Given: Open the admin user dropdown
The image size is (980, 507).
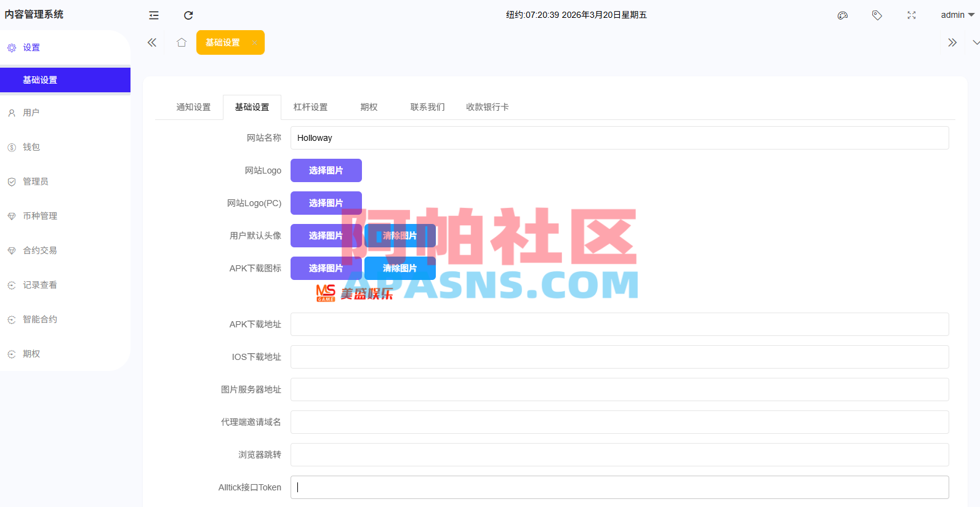Looking at the screenshot, I should [957, 15].
